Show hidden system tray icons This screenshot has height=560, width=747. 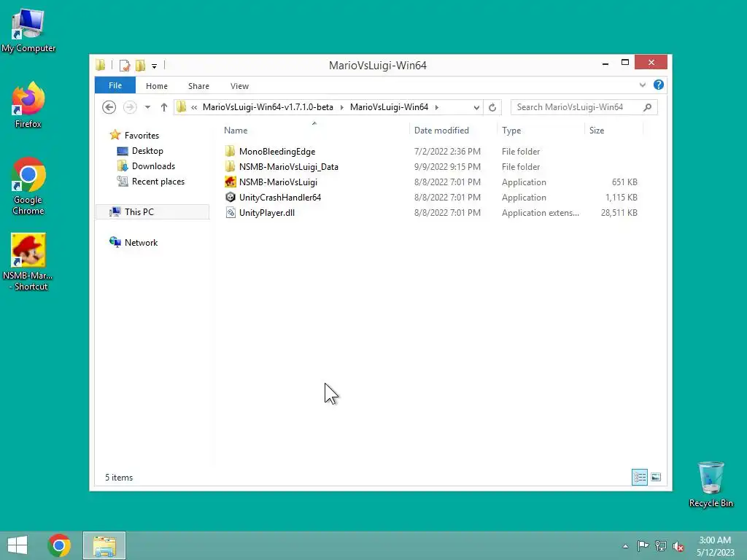[x=625, y=546]
